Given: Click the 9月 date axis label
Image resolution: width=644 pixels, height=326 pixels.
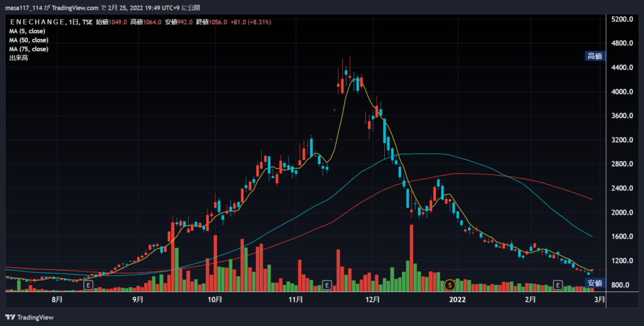Looking at the screenshot, I should pos(138,300).
